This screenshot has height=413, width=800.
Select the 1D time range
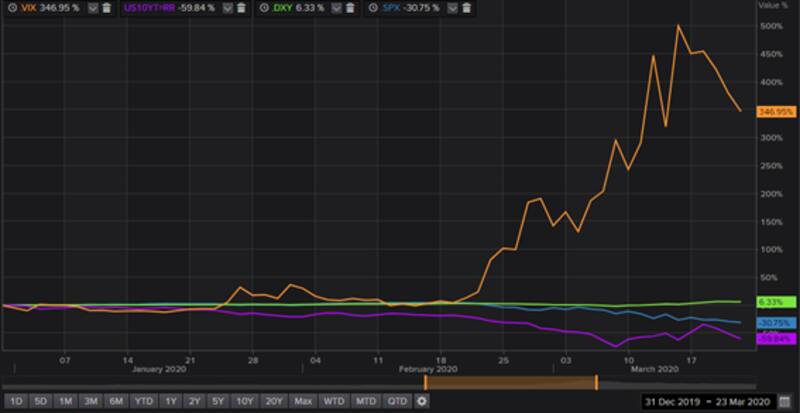coord(15,401)
